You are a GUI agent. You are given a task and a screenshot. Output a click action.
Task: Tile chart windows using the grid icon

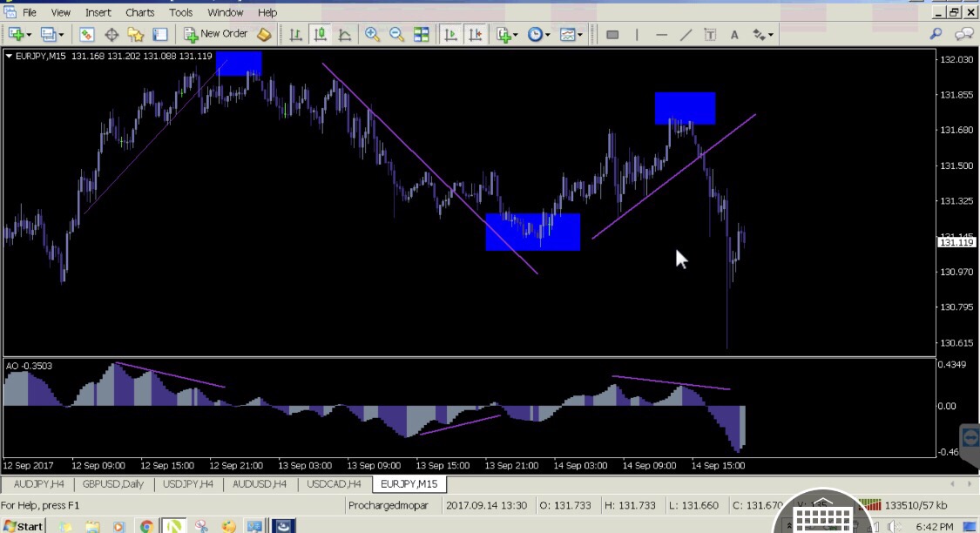pyautogui.click(x=422, y=34)
